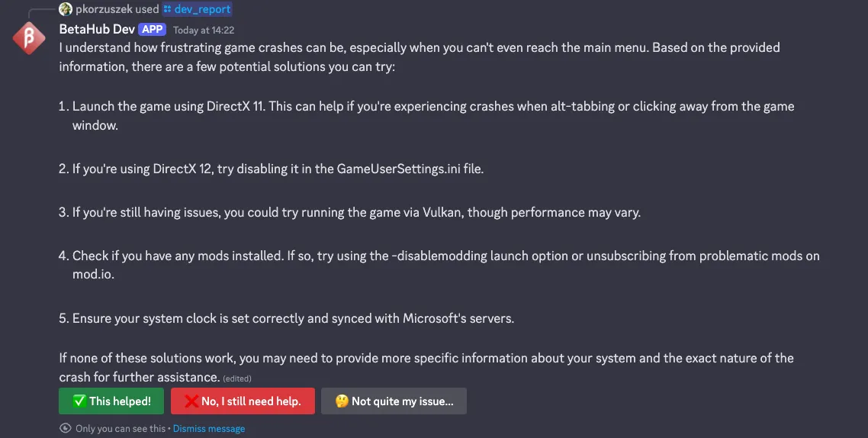Viewport: 868px width, 438px height.
Task: Click the APP badge next to BetaHub Dev
Action: (x=152, y=30)
